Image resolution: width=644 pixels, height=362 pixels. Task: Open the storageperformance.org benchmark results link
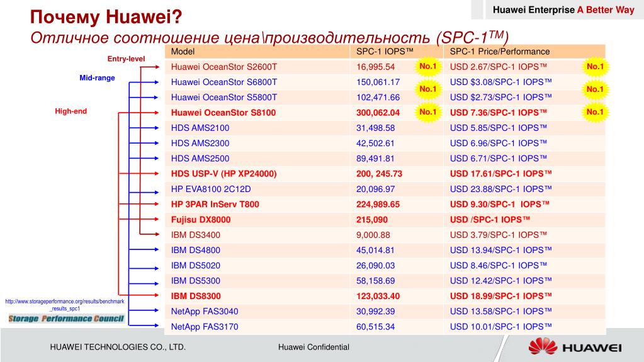64,305
